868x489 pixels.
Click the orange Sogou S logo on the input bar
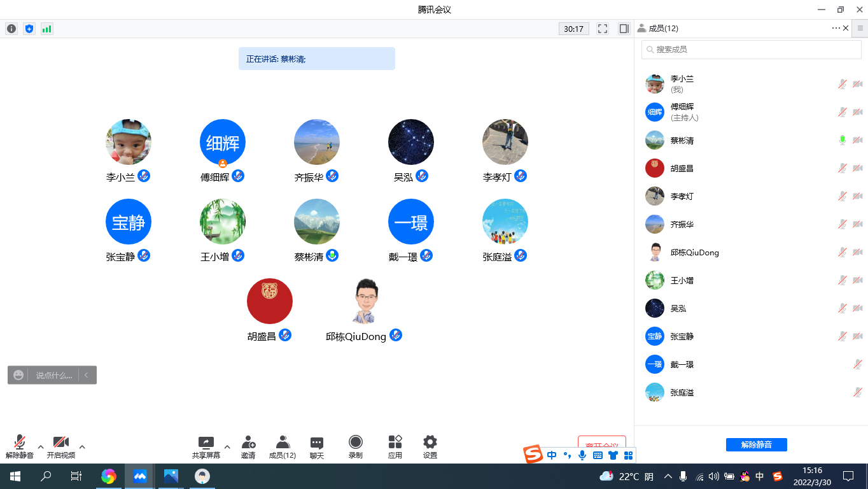click(x=533, y=455)
